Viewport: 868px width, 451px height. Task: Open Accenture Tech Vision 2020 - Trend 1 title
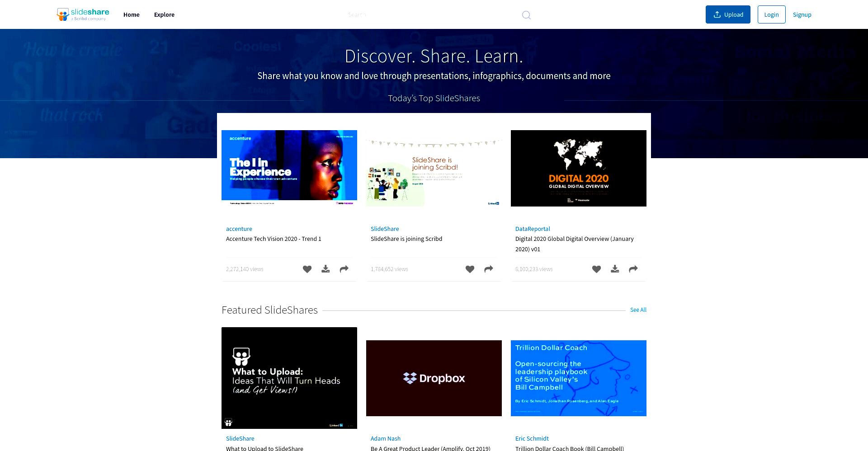274,239
